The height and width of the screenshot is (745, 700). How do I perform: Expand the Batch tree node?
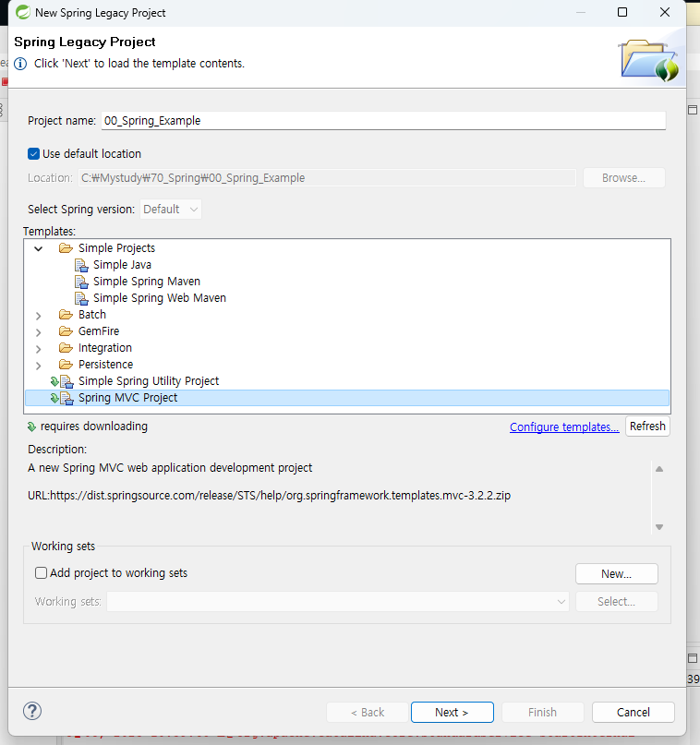coord(39,316)
